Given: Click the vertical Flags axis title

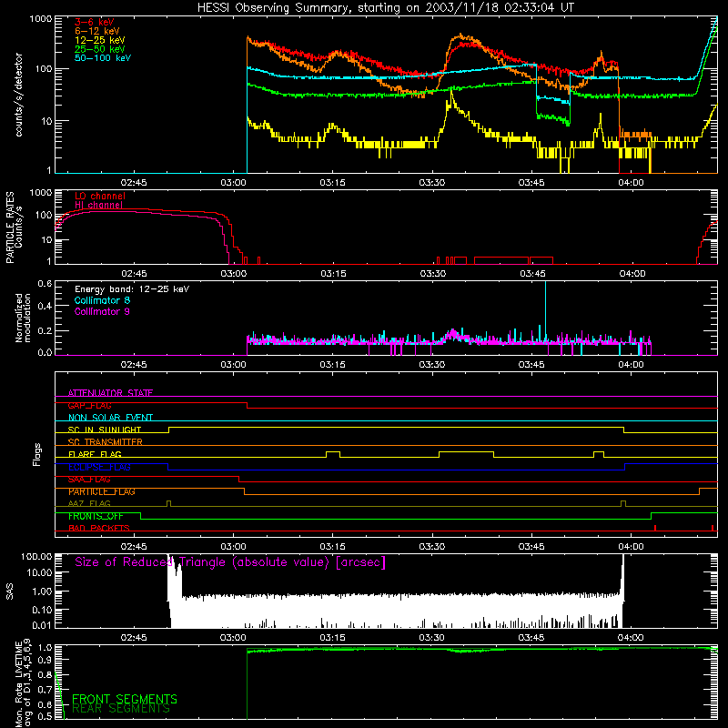Looking at the screenshot, I should (36, 454).
